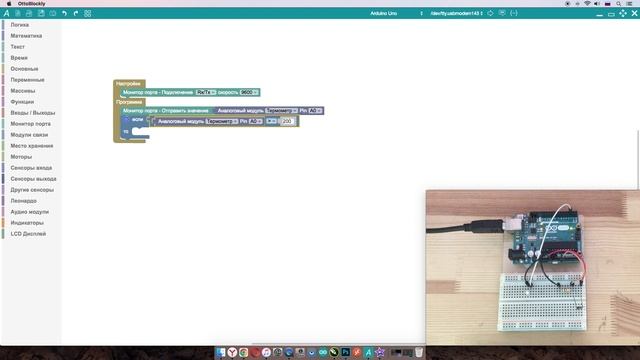
Task: Click the 200 number field in comparison block
Action: (x=287, y=121)
